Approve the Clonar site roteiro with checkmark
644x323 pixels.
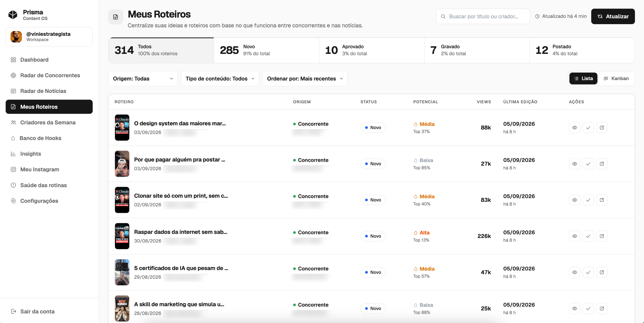click(x=588, y=200)
